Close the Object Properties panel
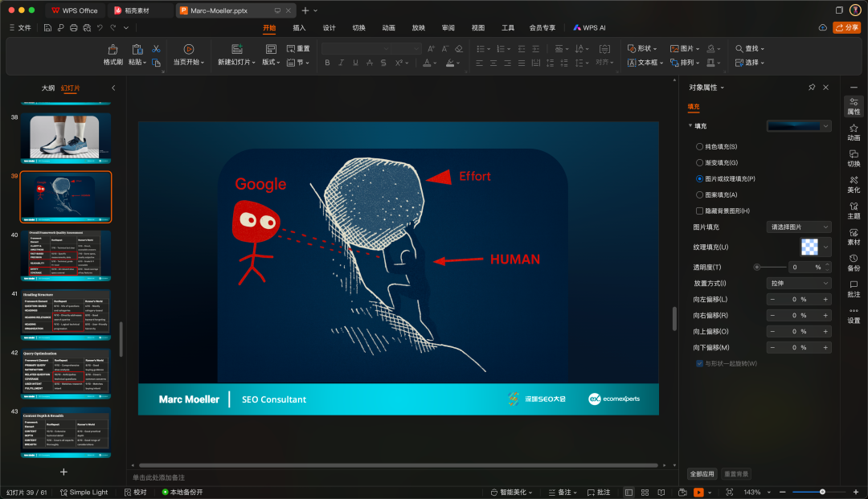 point(825,88)
